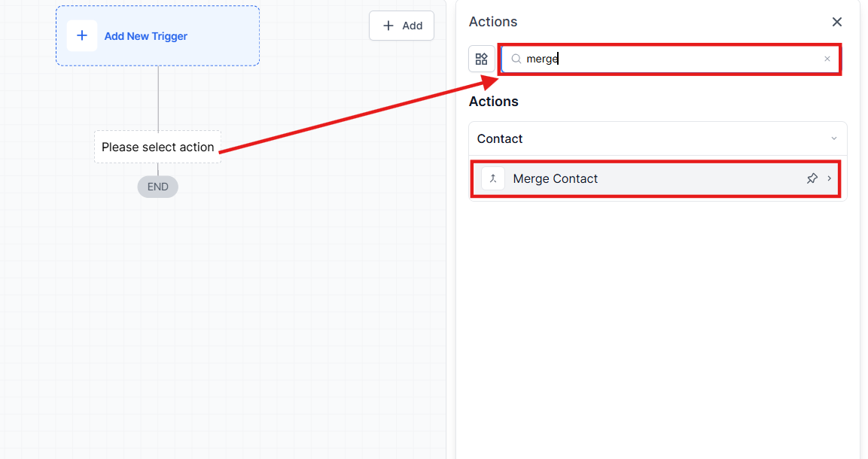Screen dimensions: 868x459
Task: Click the connector line below Add New Trigger
Action: pos(158,98)
